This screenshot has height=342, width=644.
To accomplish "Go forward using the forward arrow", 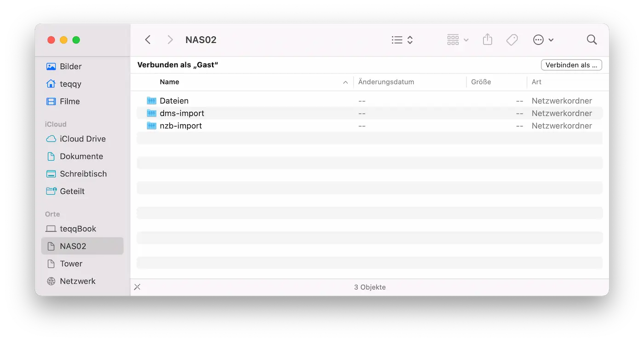I will coord(170,40).
